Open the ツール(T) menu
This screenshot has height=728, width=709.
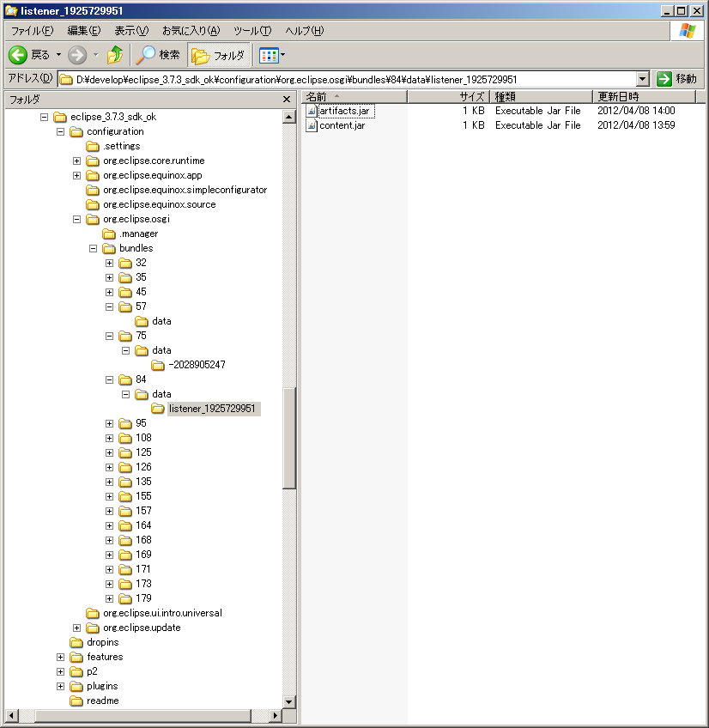[252, 31]
